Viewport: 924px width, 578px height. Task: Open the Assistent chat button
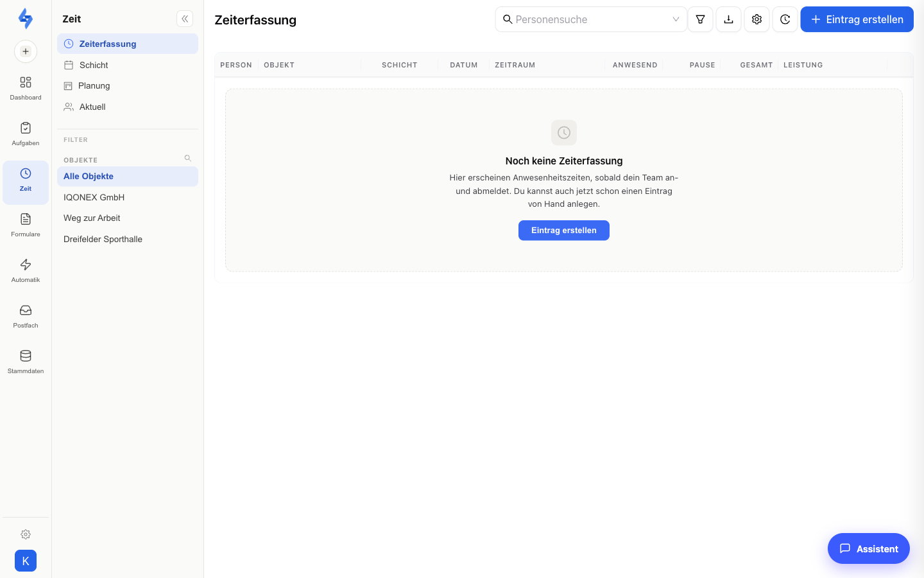pos(869,548)
